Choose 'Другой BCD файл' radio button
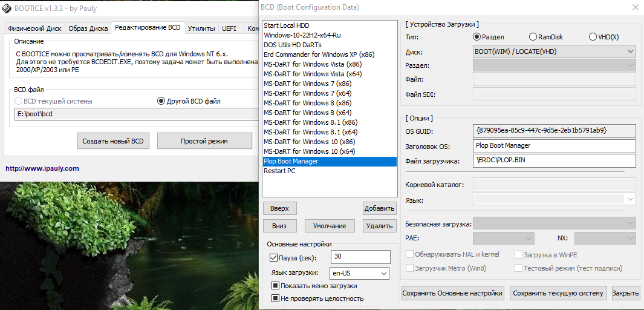Screen dimensions: 644x310 coord(161,101)
